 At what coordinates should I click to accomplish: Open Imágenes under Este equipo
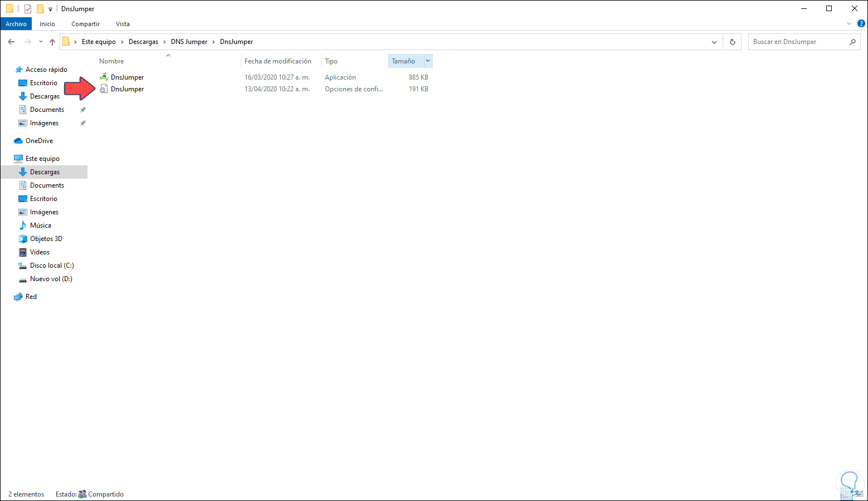pyautogui.click(x=44, y=212)
